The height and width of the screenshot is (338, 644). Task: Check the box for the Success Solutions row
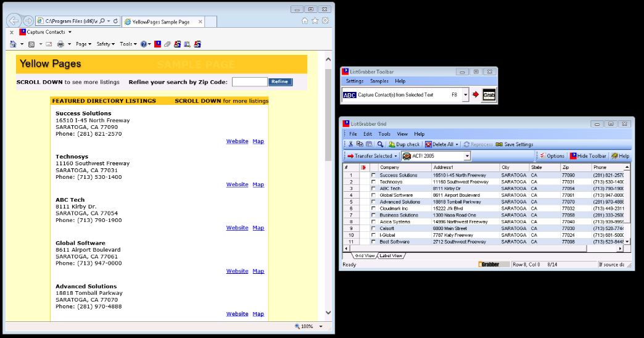click(373, 175)
